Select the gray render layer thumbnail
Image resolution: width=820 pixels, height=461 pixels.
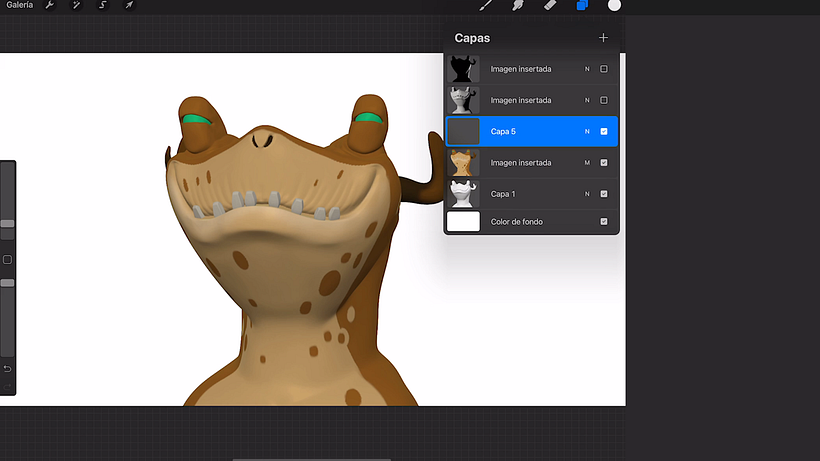(x=463, y=100)
